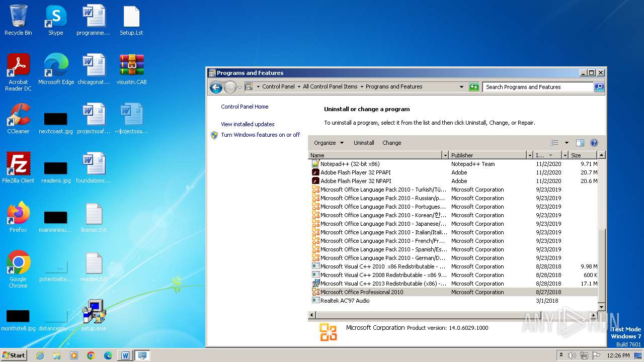Open the Installed On column dropdown

pyautogui.click(x=565, y=155)
